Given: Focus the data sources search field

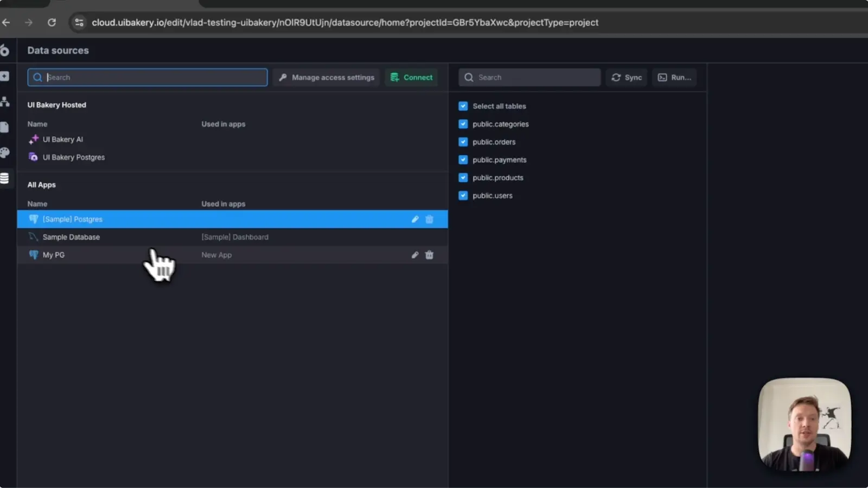Looking at the screenshot, I should pyautogui.click(x=148, y=77).
